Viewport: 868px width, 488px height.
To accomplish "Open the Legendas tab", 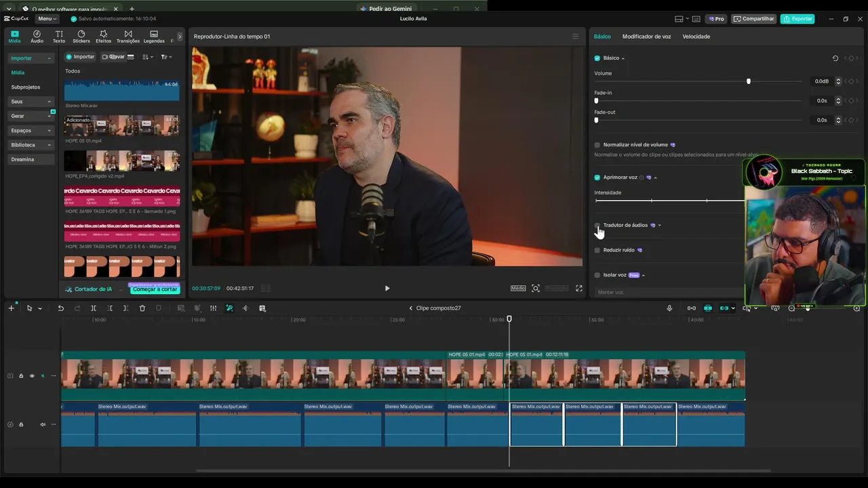I will tap(154, 37).
